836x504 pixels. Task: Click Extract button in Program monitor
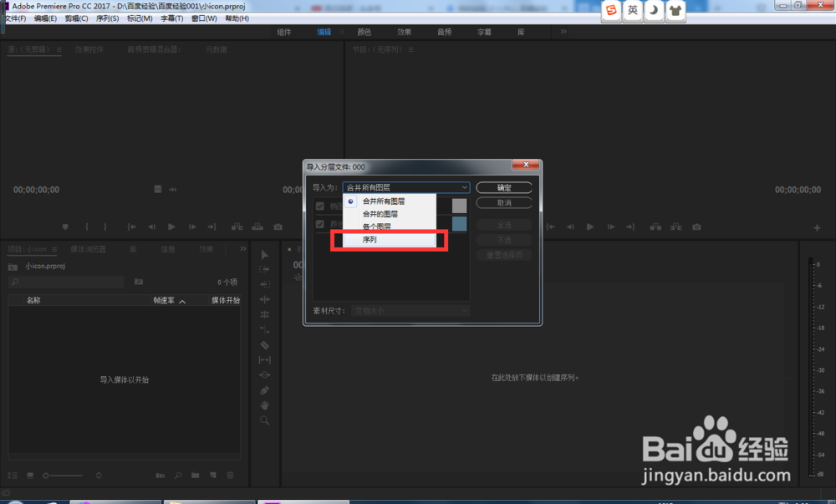676,227
